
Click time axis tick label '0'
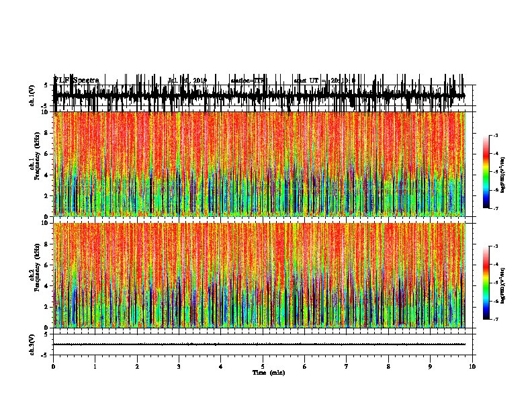click(x=53, y=367)
